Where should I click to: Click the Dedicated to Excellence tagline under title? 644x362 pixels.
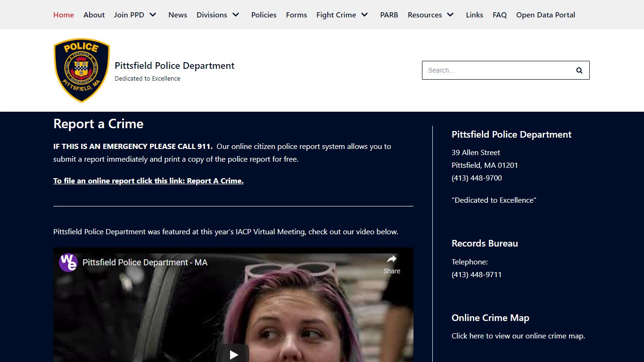coord(148,79)
